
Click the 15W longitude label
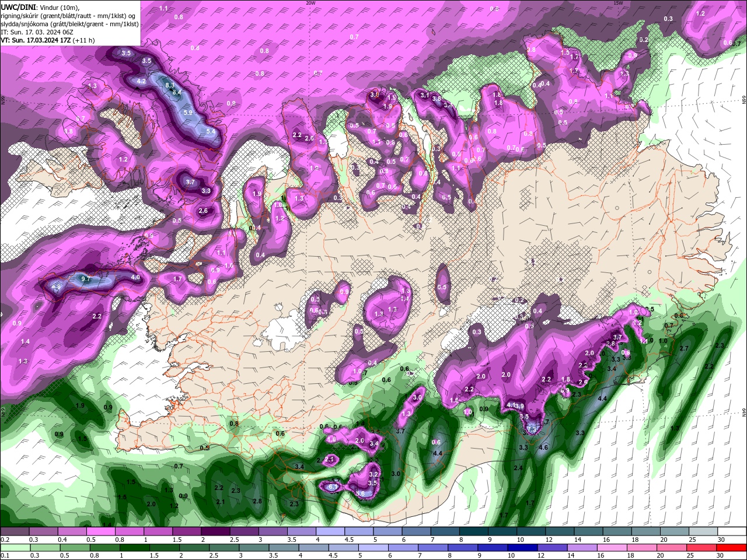point(618,3)
